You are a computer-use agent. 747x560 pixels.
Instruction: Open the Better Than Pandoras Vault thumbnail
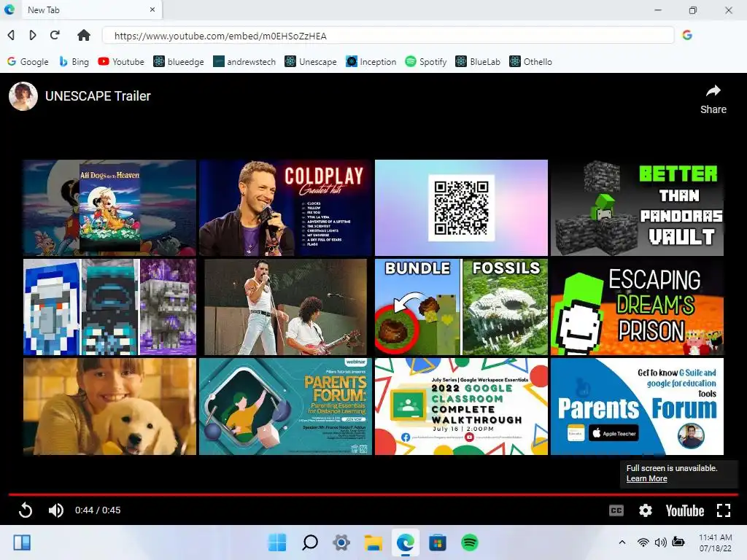637,208
